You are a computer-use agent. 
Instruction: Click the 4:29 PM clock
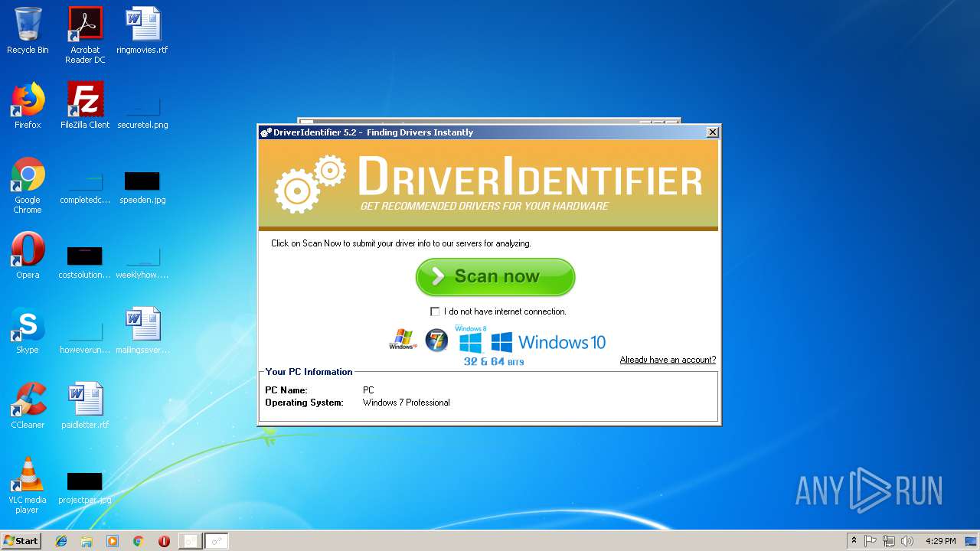coord(940,541)
